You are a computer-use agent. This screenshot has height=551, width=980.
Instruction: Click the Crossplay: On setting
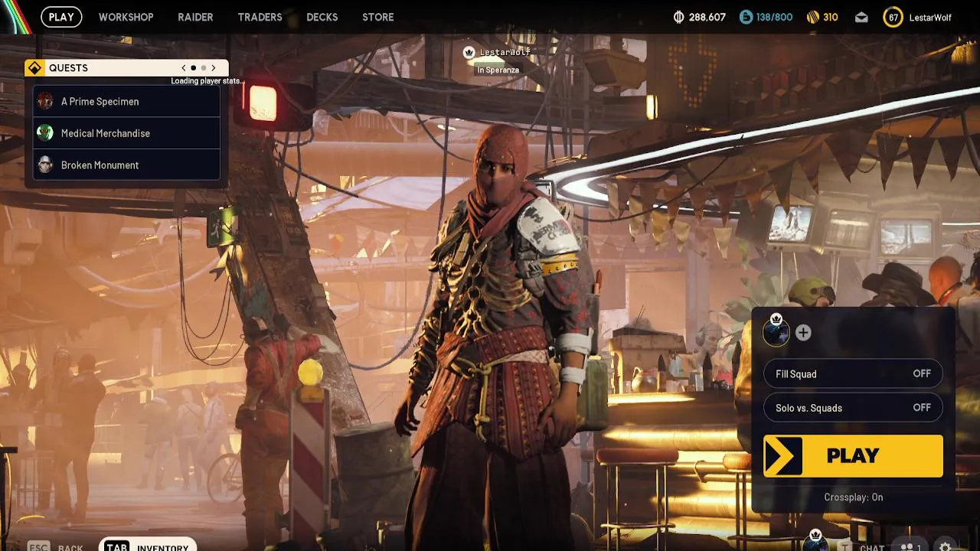pyautogui.click(x=853, y=497)
